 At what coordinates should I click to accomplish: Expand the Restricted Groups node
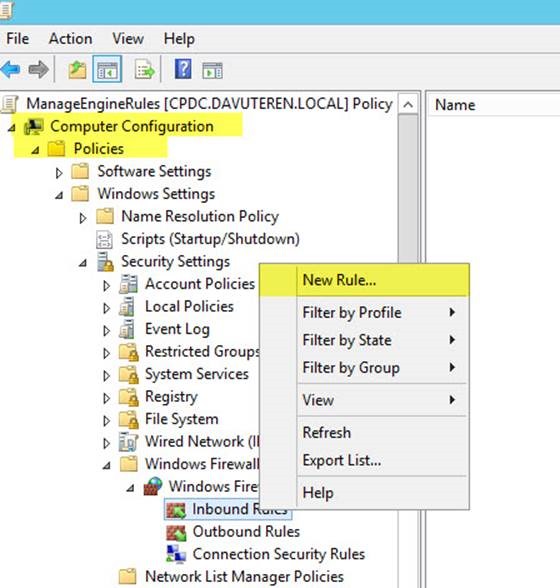(x=107, y=353)
